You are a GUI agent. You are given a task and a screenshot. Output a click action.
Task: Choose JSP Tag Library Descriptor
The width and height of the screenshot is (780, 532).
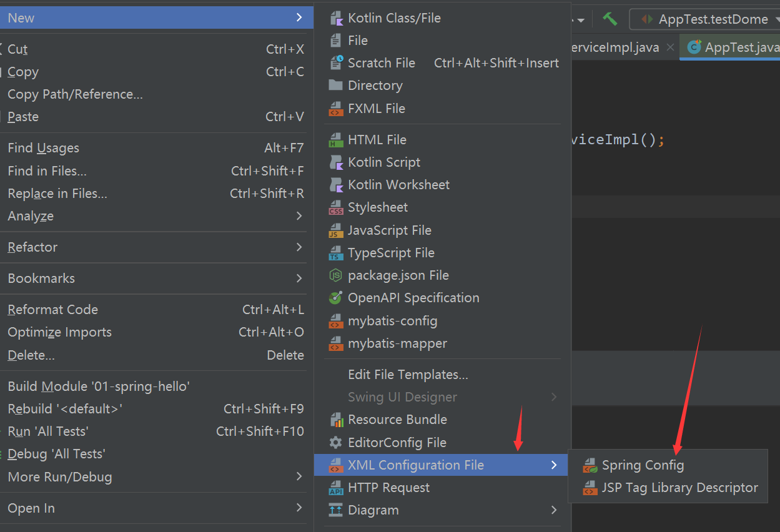(668, 488)
